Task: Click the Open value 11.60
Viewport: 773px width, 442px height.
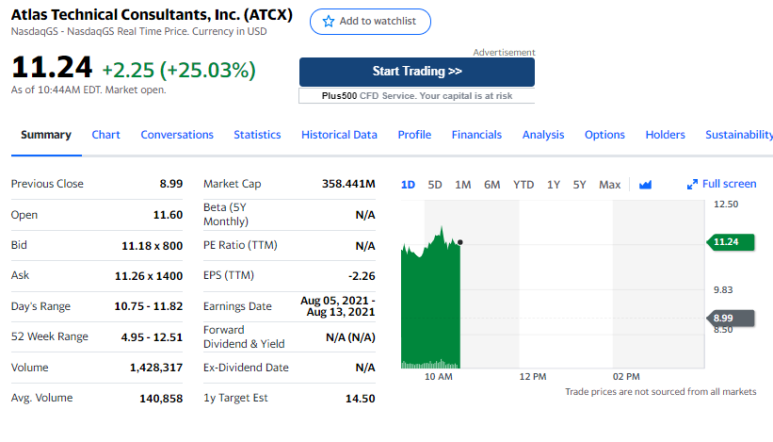Action: tap(168, 215)
